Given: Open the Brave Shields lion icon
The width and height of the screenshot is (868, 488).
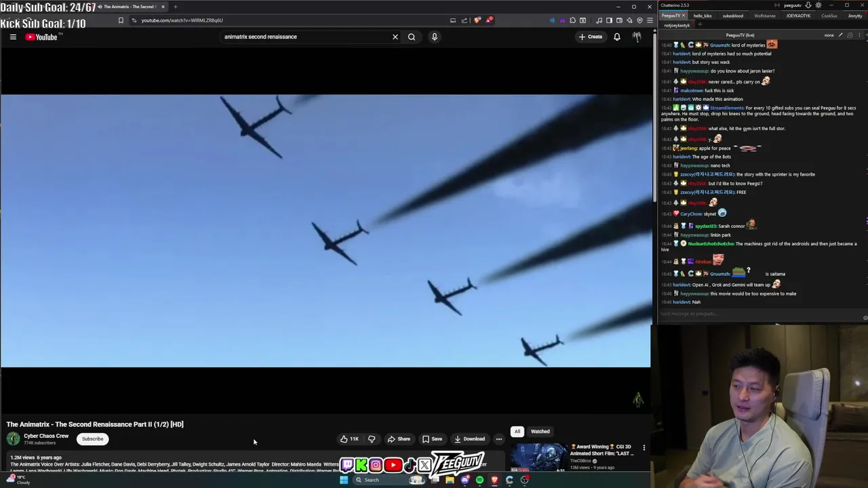Looking at the screenshot, I should click(x=477, y=20).
